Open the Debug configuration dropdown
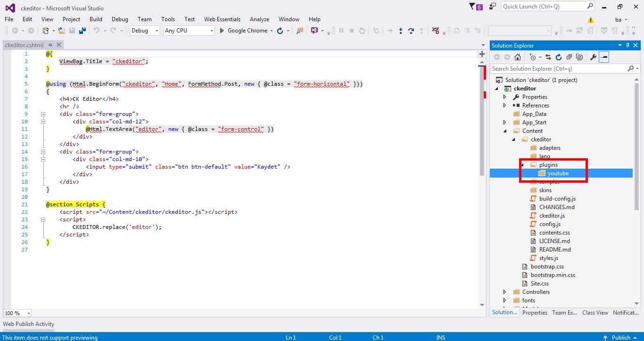 pyautogui.click(x=145, y=31)
